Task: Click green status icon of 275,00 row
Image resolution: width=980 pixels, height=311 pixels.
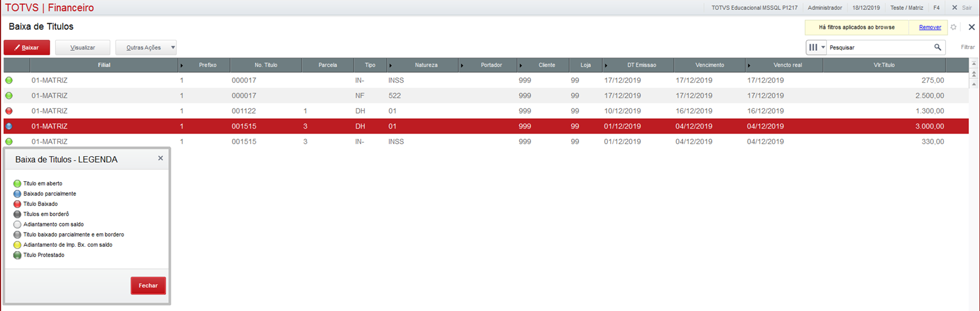Action: [9, 80]
